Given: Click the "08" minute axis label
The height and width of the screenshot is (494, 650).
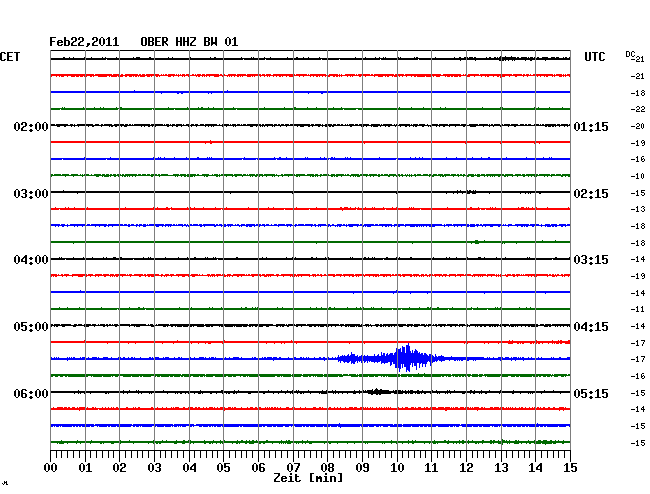Looking at the screenshot, I should coord(327,468).
